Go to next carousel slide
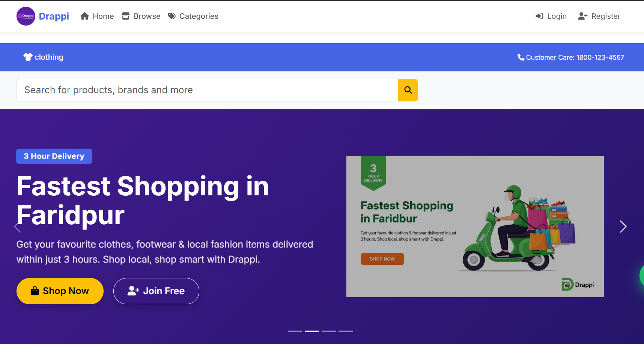 (623, 227)
